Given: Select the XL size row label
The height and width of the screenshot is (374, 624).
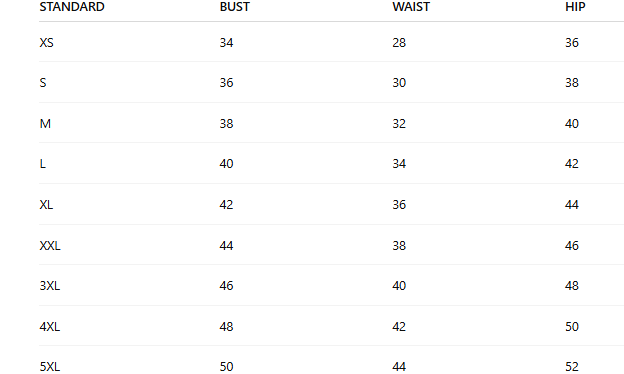Looking at the screenshot, I should [46, 205].
